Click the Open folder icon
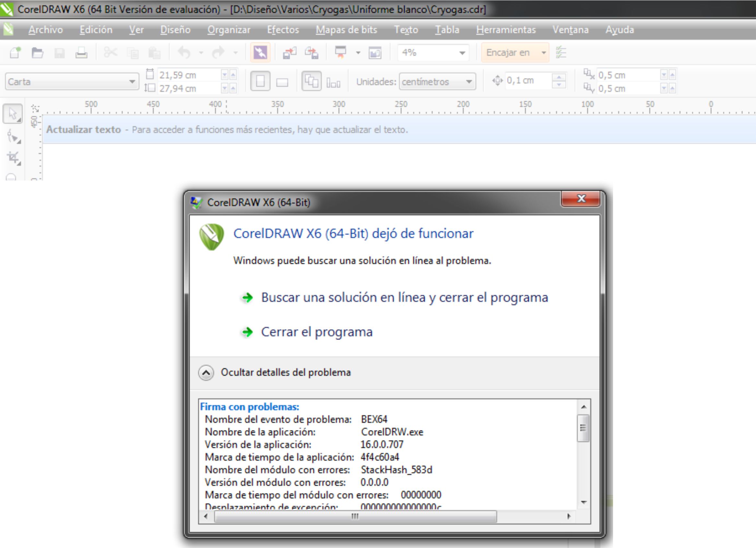756x548 pixels. pyautogui.click(x=37, y=53)
